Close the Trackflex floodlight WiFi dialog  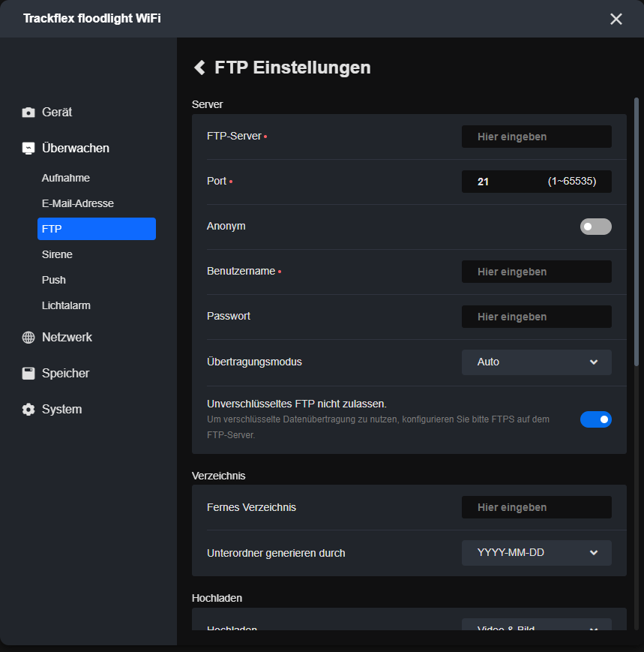click(x=616, y=19)
